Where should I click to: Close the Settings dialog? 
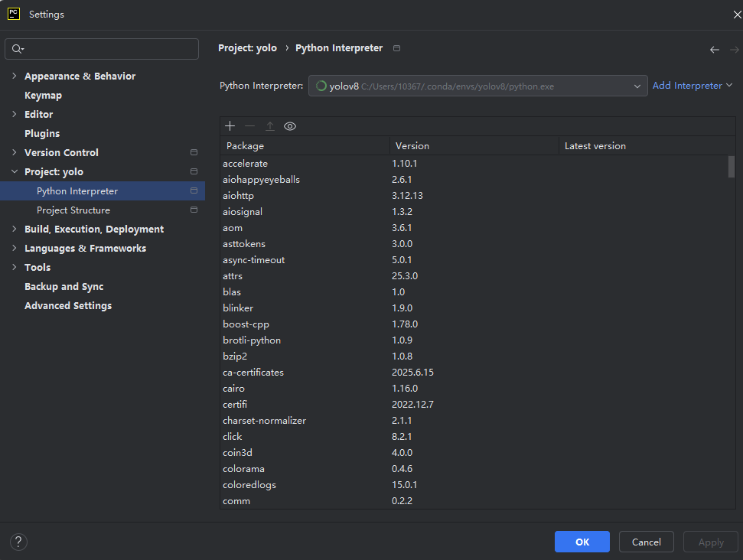pos(737,15)
